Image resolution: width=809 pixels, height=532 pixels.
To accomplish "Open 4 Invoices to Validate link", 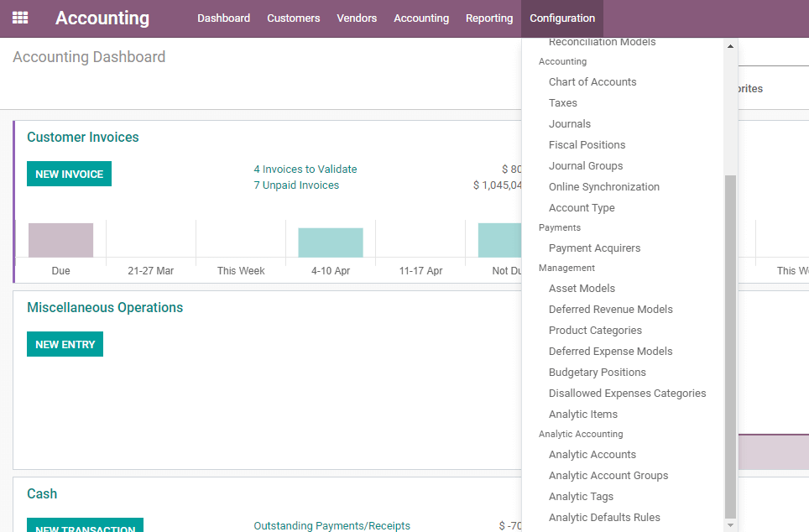I will click(x=305, y=170).
